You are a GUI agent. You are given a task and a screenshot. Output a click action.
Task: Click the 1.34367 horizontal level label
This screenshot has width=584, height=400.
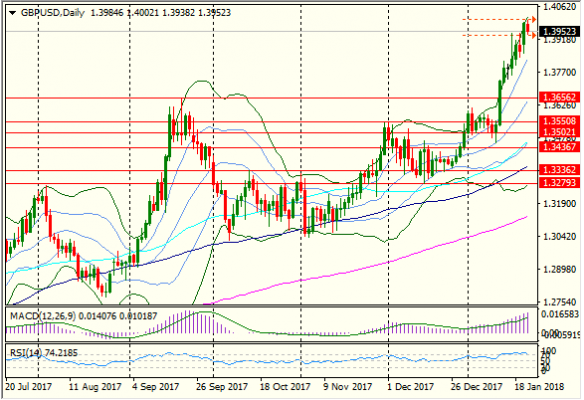click(560, 147)
